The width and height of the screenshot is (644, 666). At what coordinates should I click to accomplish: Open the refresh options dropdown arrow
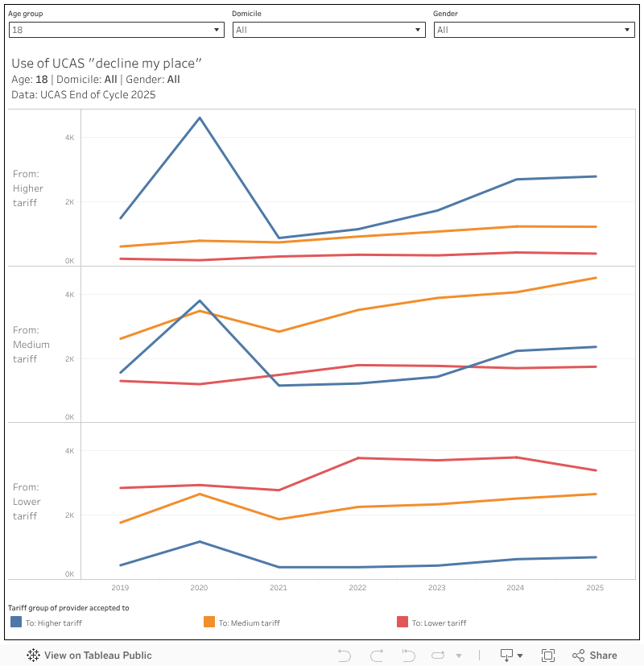tap(459, 656)
